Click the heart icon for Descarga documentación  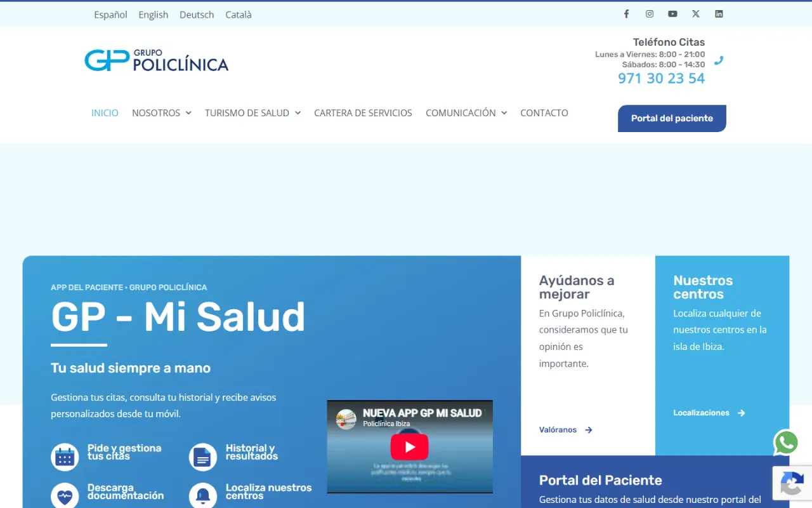pos(65,495)
